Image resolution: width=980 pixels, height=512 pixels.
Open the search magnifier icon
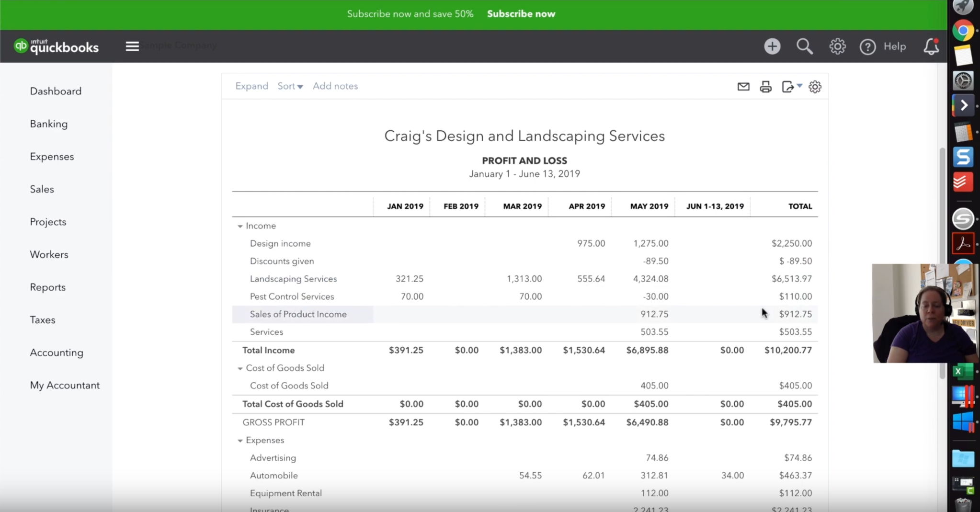[804, 46]
